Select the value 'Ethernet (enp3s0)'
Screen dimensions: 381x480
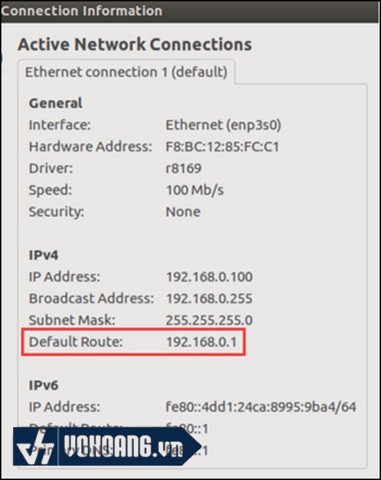(x=223, y=125)
